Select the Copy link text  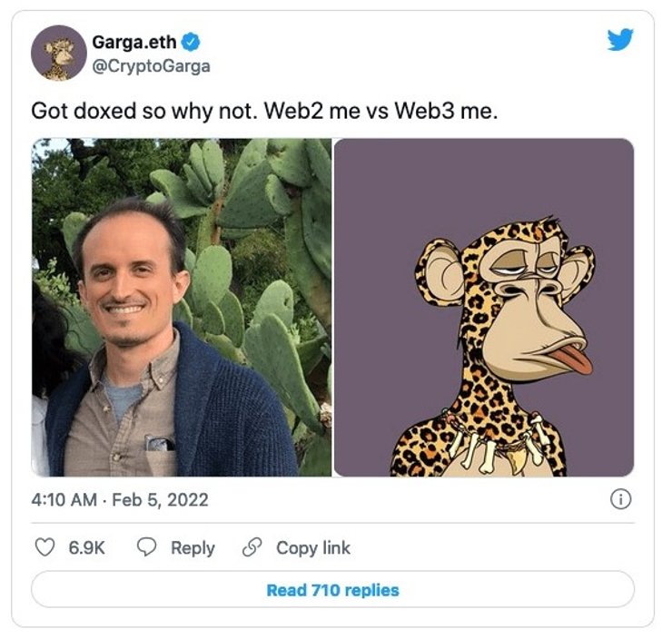[x=312, y=547]
